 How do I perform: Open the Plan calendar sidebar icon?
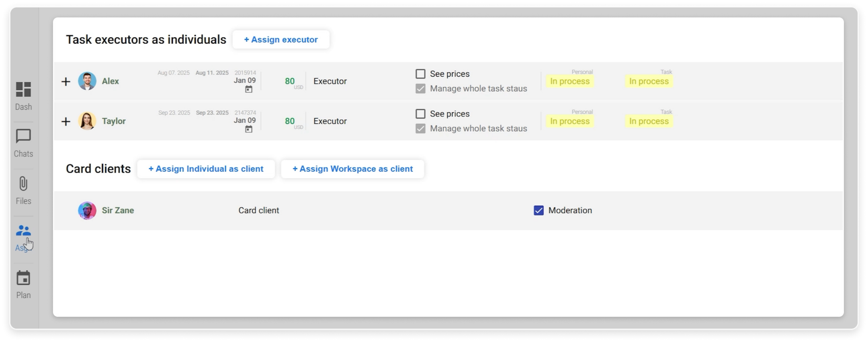(x=23, y=278)
